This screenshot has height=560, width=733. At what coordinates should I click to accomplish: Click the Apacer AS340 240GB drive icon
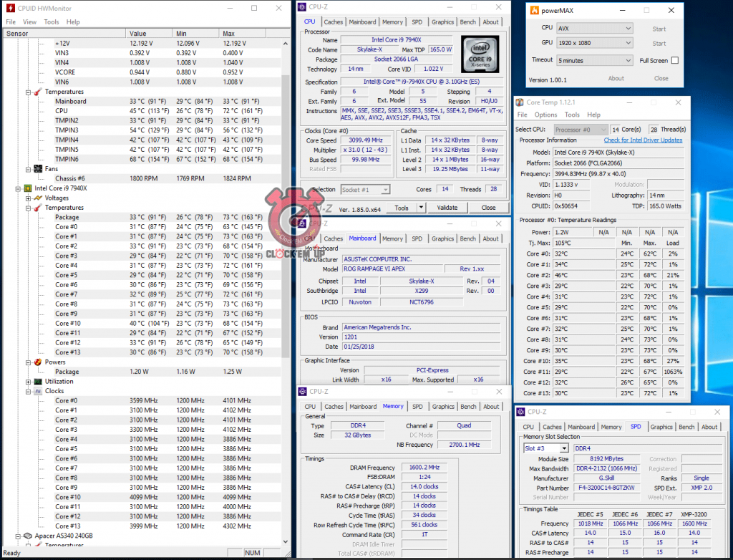28,536
